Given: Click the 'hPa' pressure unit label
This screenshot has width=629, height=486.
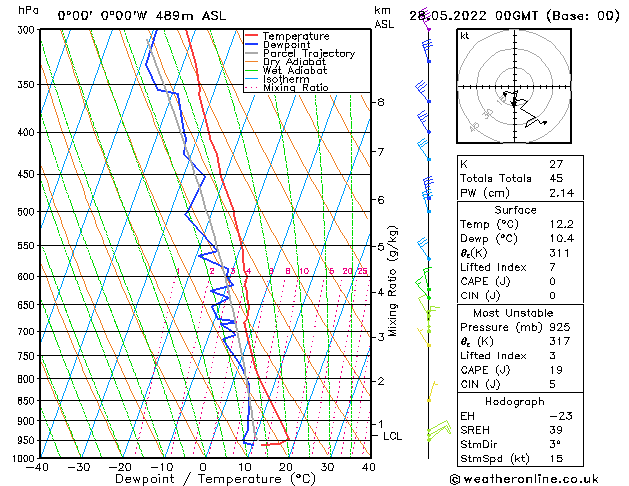Looking at the screenshot, I should click(x=28, y=10).
